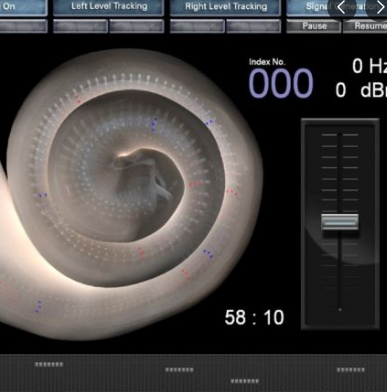Open the Right Level Tracking button

(x=225, y=7)
